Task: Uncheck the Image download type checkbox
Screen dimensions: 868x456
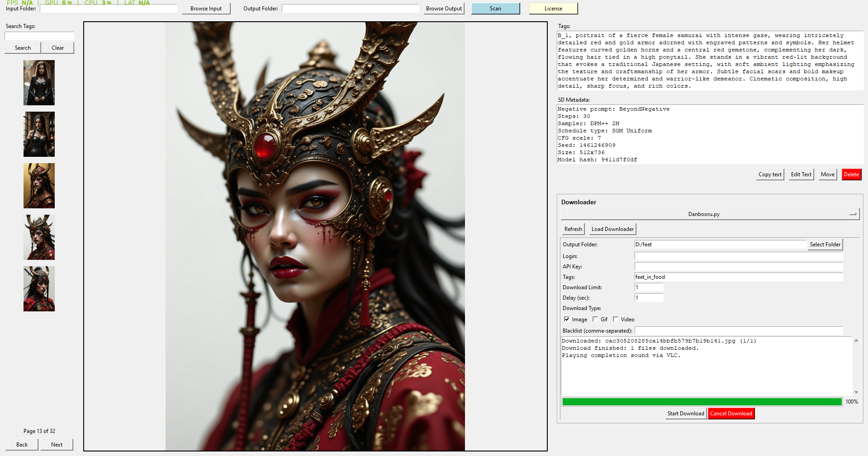Action: point(567,320)
